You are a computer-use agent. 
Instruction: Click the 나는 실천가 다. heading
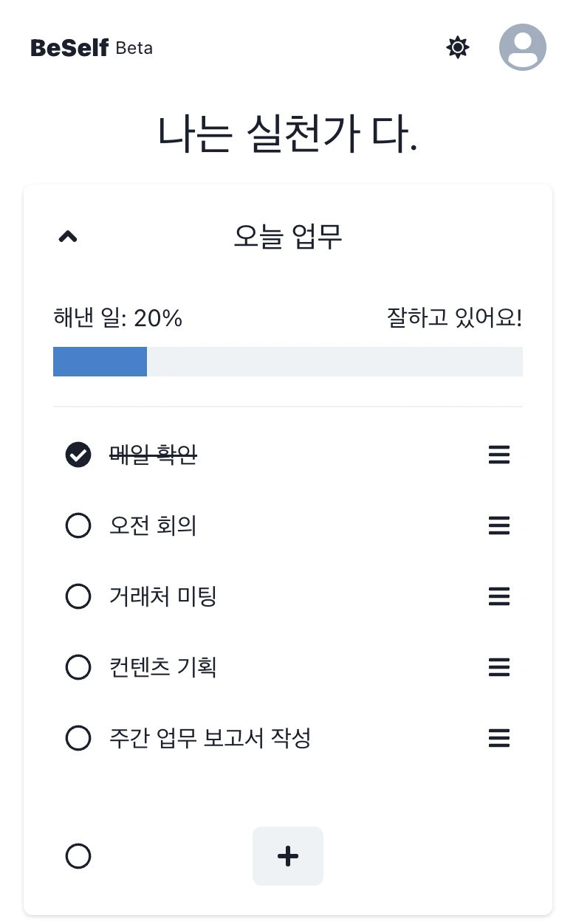click(288, 135)
